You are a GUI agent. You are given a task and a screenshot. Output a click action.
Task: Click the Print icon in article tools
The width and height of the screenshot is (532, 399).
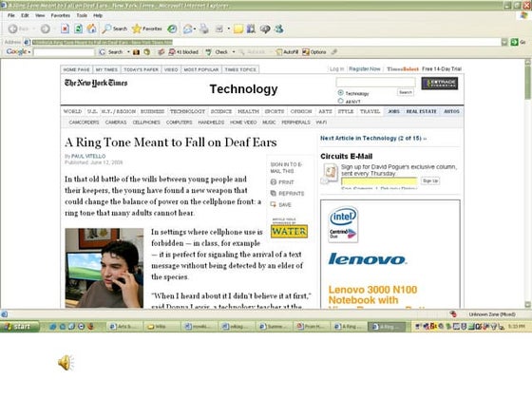[x=274, y=182]
